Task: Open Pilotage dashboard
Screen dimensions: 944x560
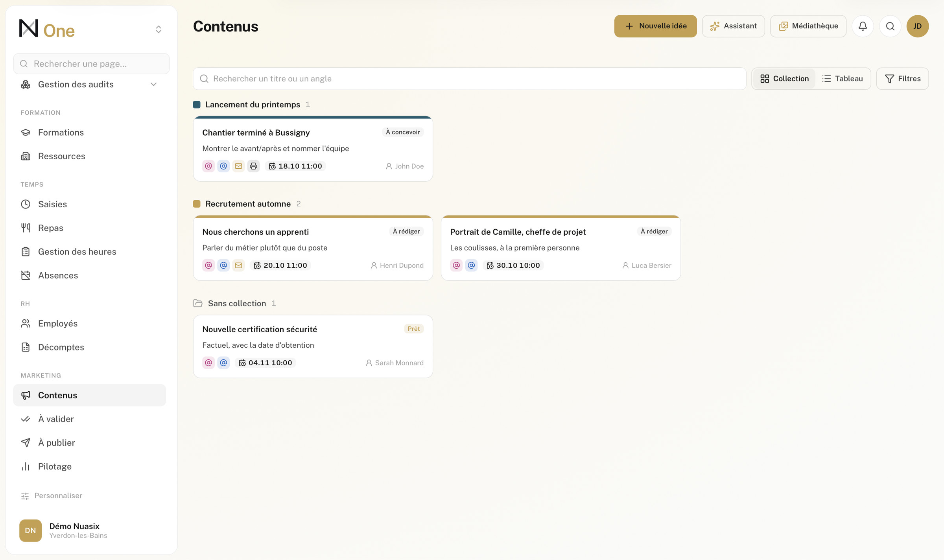Action: [90, 466]
